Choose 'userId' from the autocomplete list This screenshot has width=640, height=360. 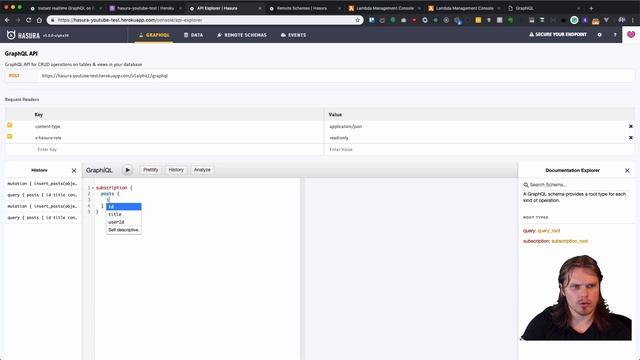tap(124, 222)
